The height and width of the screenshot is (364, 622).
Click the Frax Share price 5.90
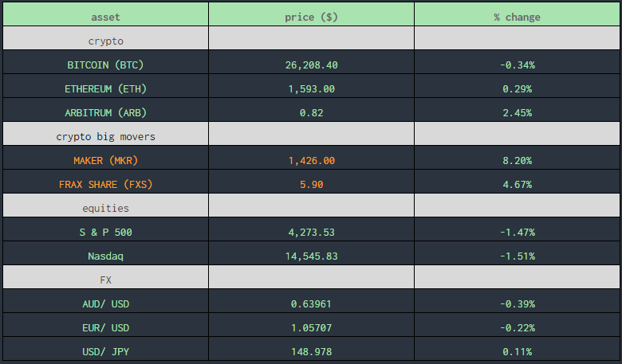click(x=311, y=185)
